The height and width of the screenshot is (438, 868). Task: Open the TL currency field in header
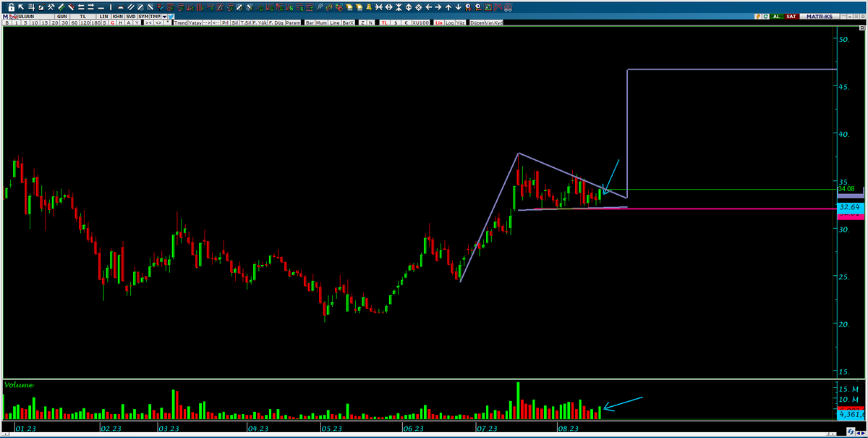(x=83, y=16)
